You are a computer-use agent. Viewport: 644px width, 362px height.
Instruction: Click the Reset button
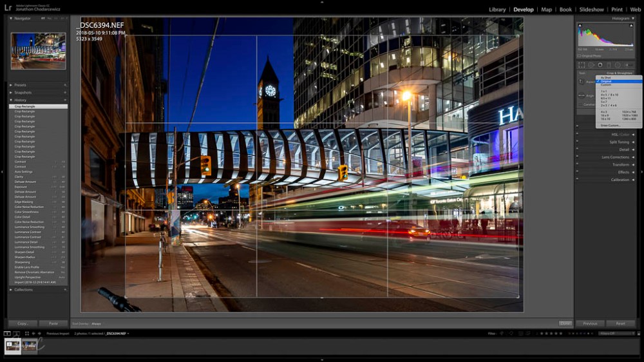click(620, 323)
